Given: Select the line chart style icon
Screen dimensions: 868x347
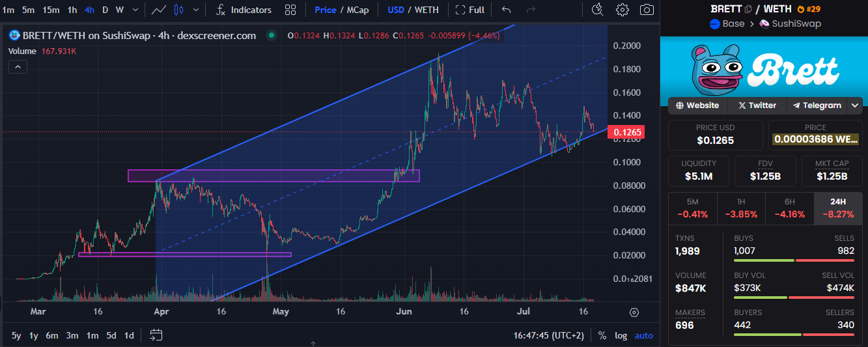Looking at the screenshot, I should click(x=158, y=10).
